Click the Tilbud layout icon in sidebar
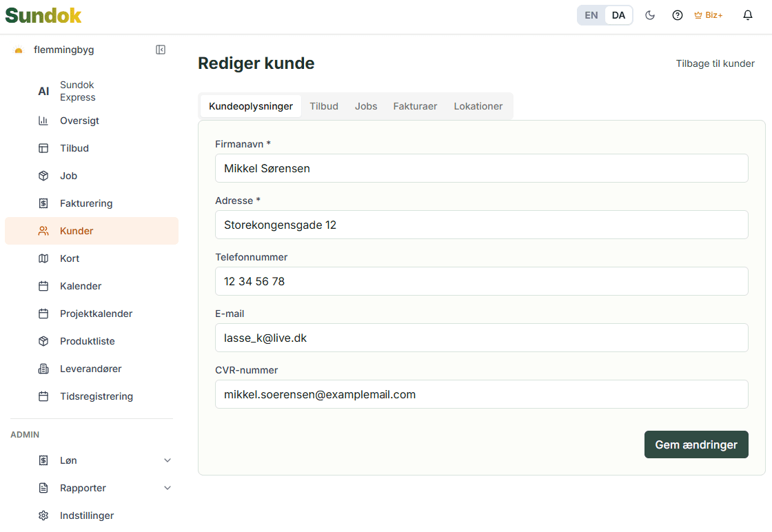This screenshot has height=532, width=772. click(43, 148)
